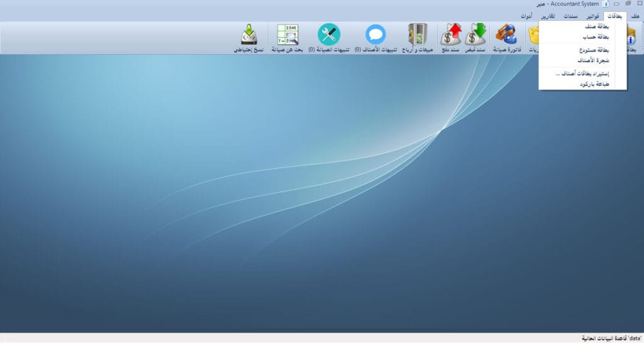Open Items Tree (شجرة الأصناف) entry
The height and width of the screenshot is (343, 644).
(x=595, y=60)
